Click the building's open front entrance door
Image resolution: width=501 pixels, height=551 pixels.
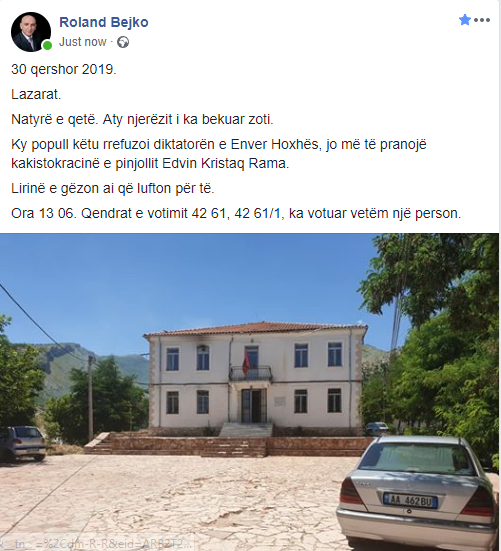pyautogui.click(x=253, y=406)
